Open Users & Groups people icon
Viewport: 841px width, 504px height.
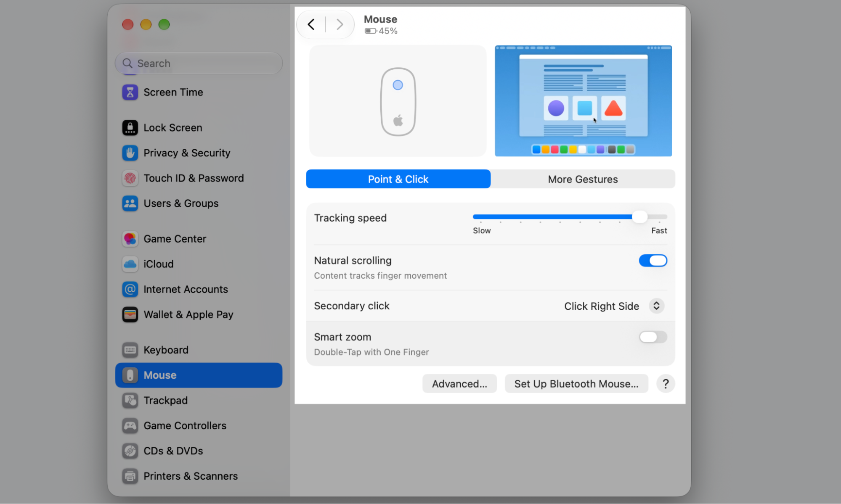(130, 203)
